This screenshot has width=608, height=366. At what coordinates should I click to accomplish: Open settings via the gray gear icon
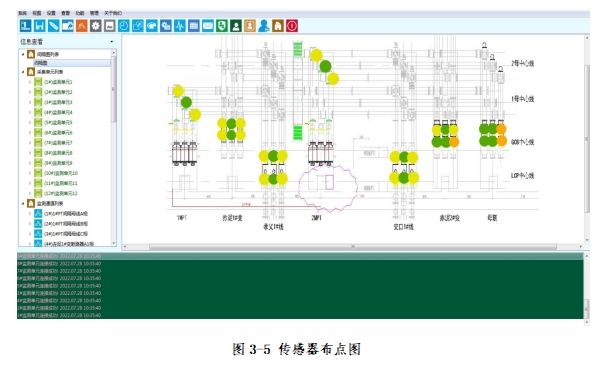(x=96, y=26)
